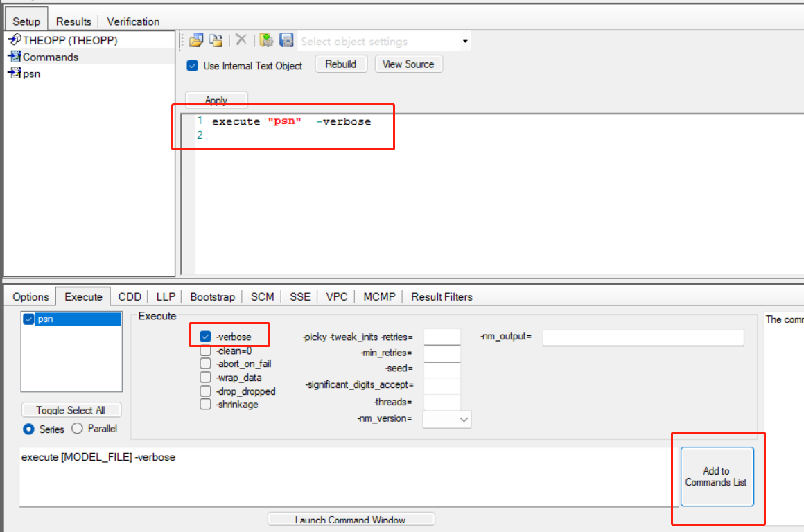Click the load settings gear icon
Screen dimensions: 804x532
point(266,41)
